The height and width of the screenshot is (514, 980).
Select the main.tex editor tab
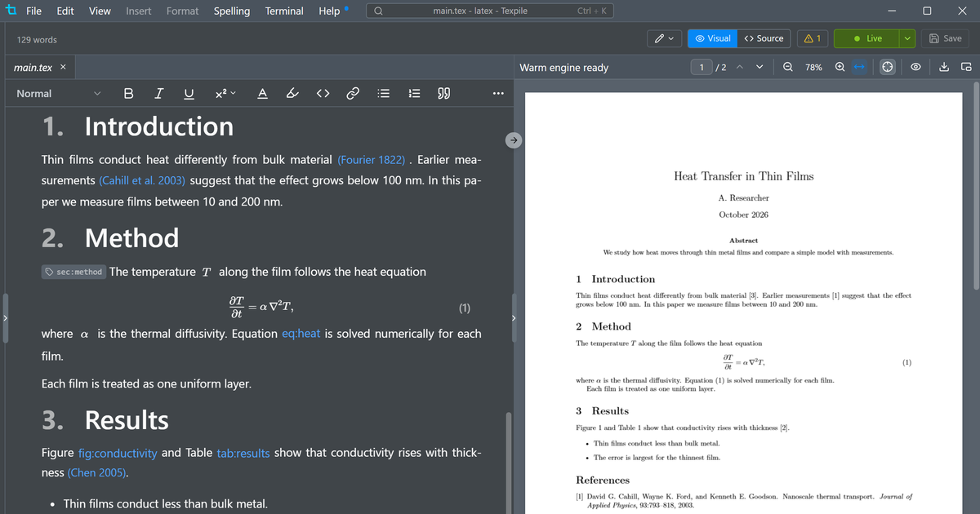39,68
